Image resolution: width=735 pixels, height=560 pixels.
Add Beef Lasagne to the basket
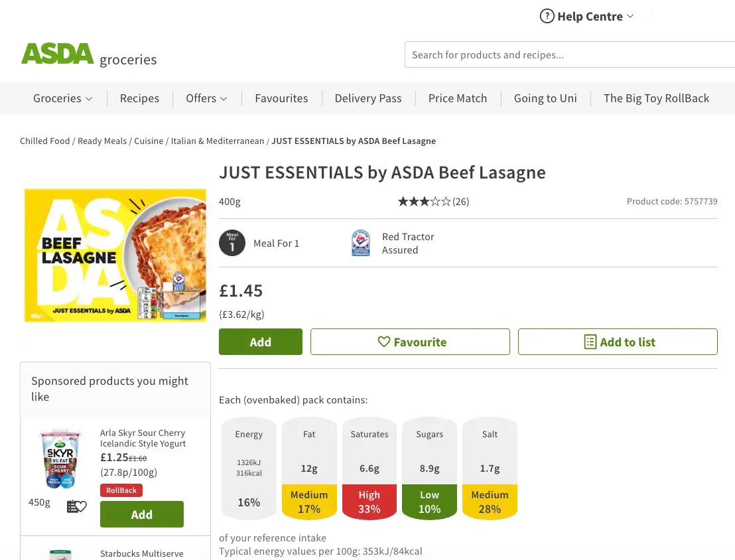coord(261,342)
